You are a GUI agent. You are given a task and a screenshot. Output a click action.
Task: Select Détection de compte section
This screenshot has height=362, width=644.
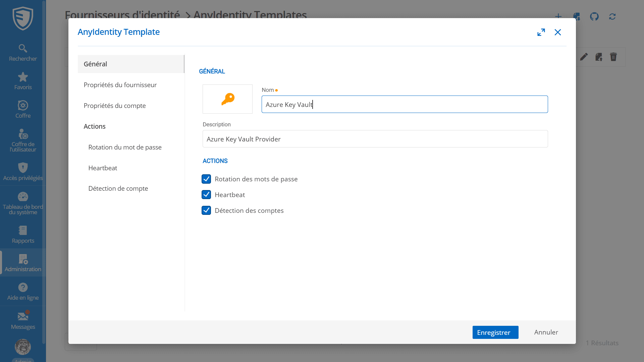coord(118,188)
